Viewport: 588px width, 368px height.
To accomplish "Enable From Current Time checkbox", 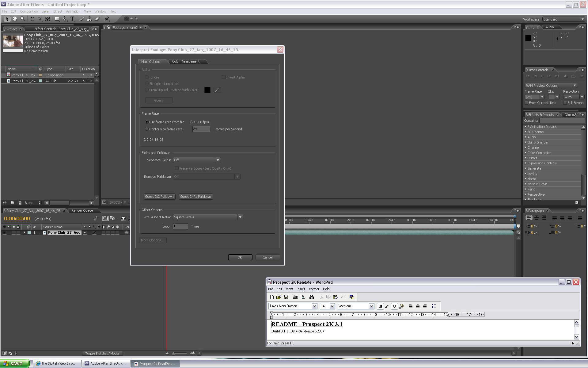I will coord(526,103).
